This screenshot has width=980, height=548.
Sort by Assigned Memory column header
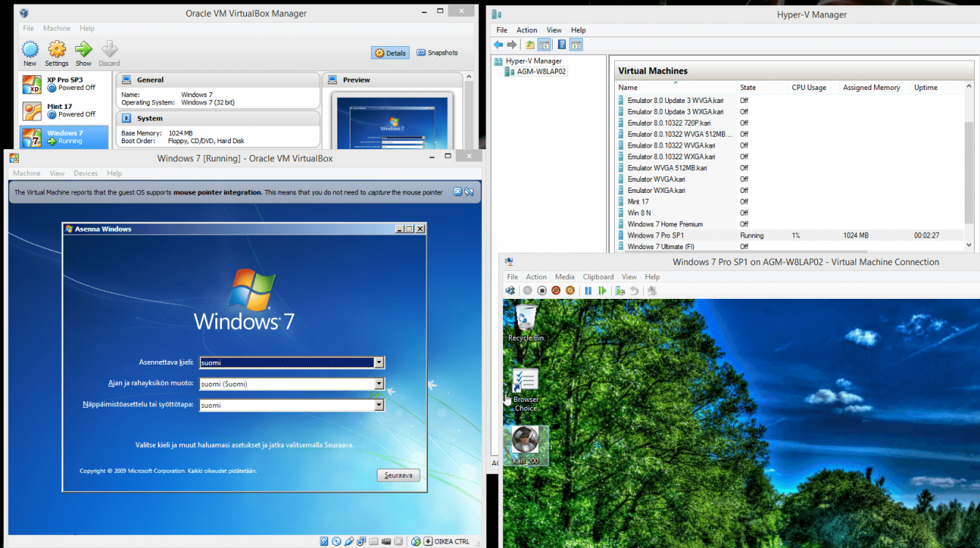tap(876, 88)
